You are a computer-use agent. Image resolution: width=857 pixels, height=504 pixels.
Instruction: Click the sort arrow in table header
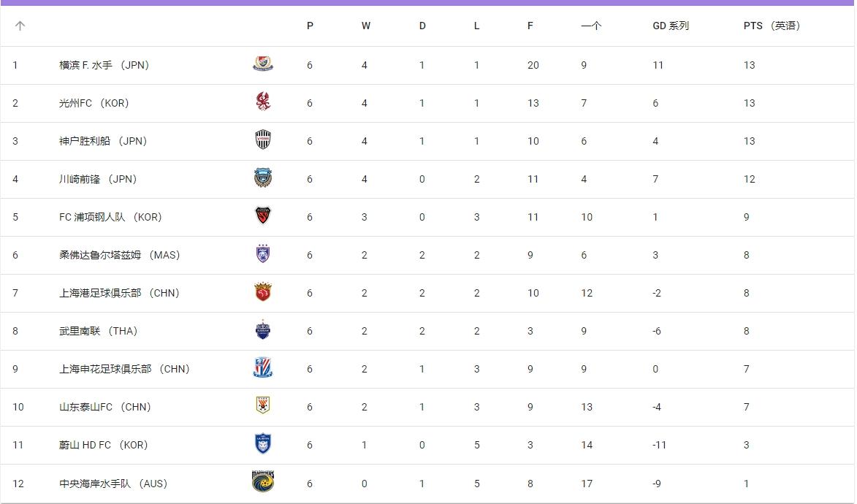(20, 26)
